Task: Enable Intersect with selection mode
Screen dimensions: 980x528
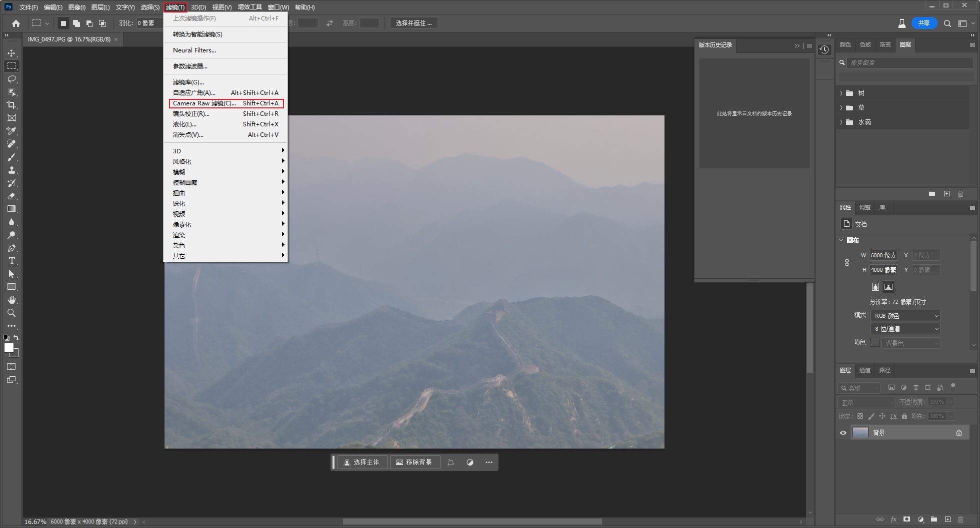Action: [x=102, y=23]
